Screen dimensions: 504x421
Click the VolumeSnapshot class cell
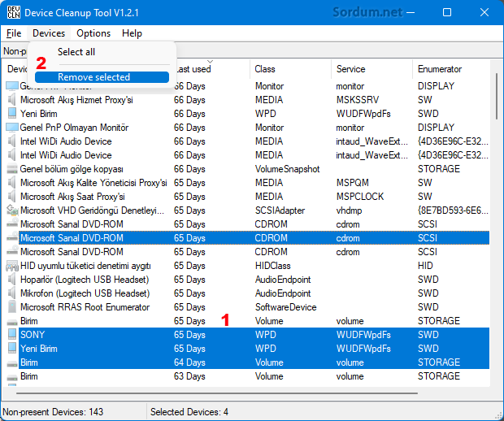point(287,169)
